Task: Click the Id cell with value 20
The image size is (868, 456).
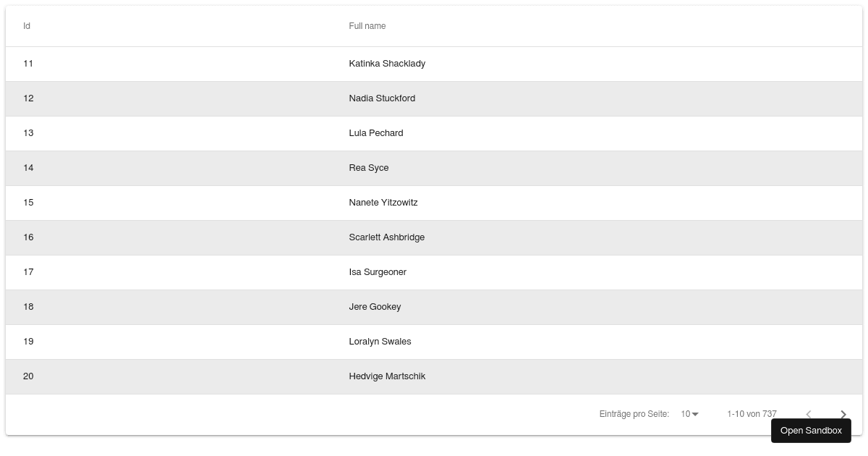Action: click(28, 376)
